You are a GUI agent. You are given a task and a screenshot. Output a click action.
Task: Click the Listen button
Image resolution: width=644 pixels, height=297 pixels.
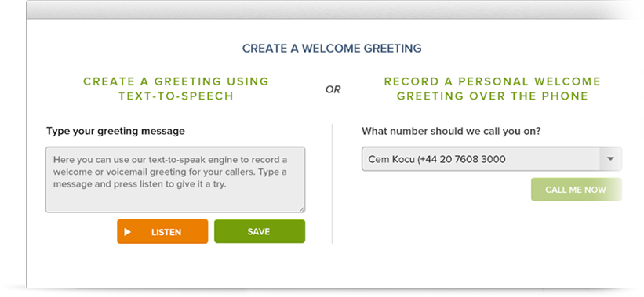pos(162,231)
